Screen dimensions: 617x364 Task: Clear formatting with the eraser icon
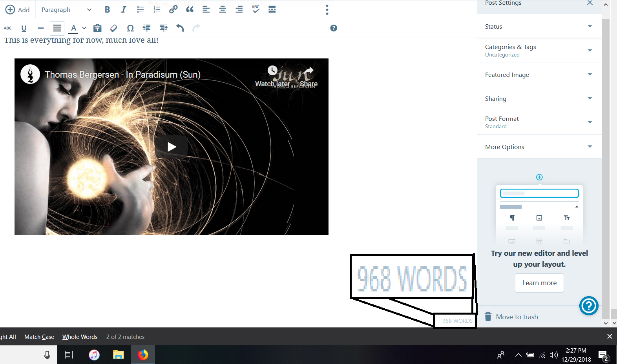tap(114, 28)
